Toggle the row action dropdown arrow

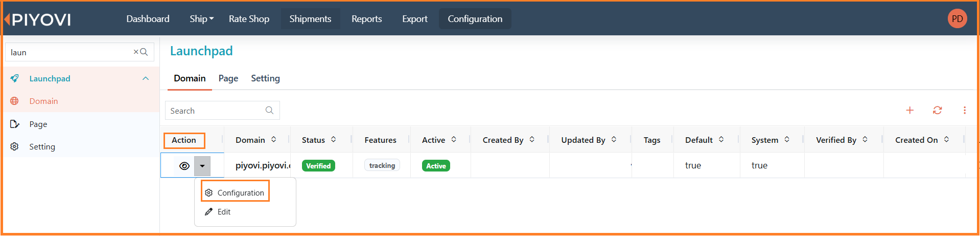[x=202, y=166]
